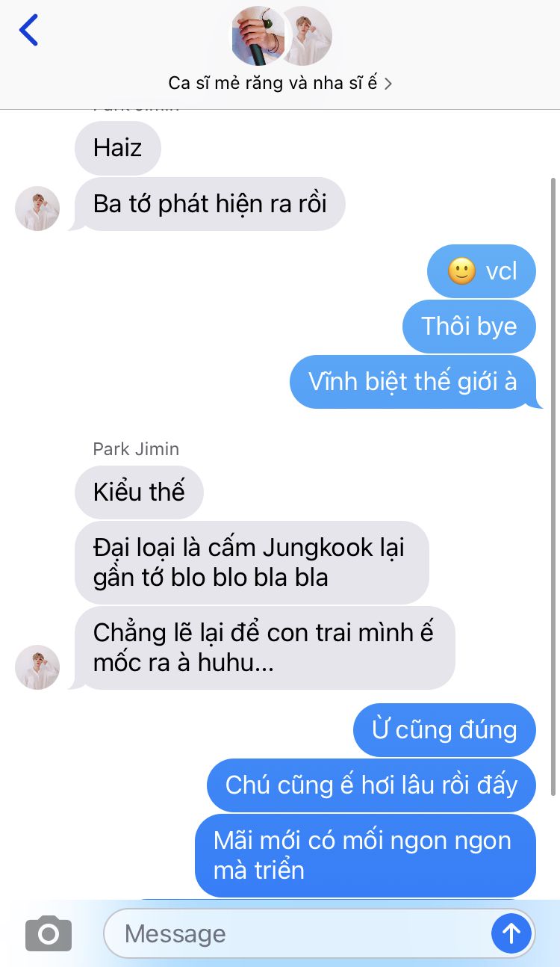Tap 'Chú cũng ế hơi lâu rồi đấy' bubble

tap(371, 785)
